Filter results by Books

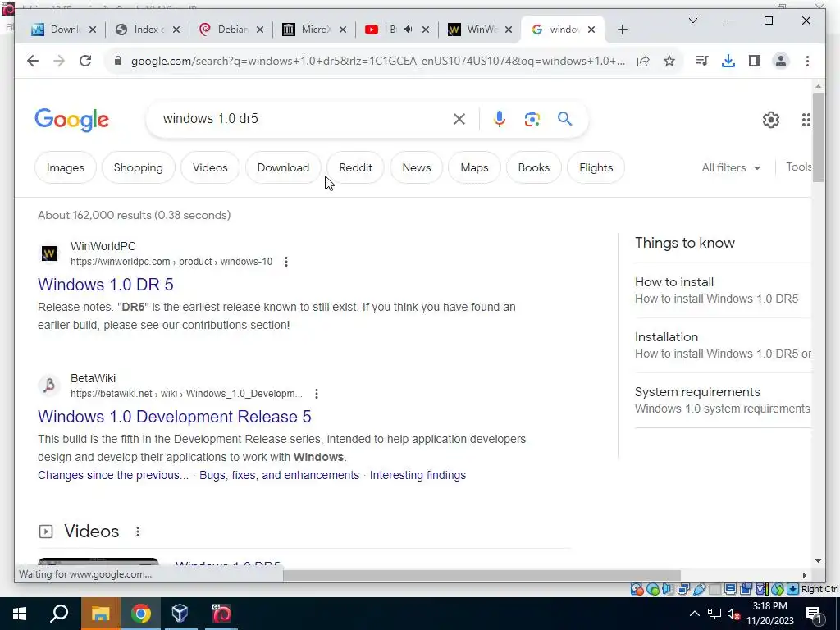pos(533,167)
